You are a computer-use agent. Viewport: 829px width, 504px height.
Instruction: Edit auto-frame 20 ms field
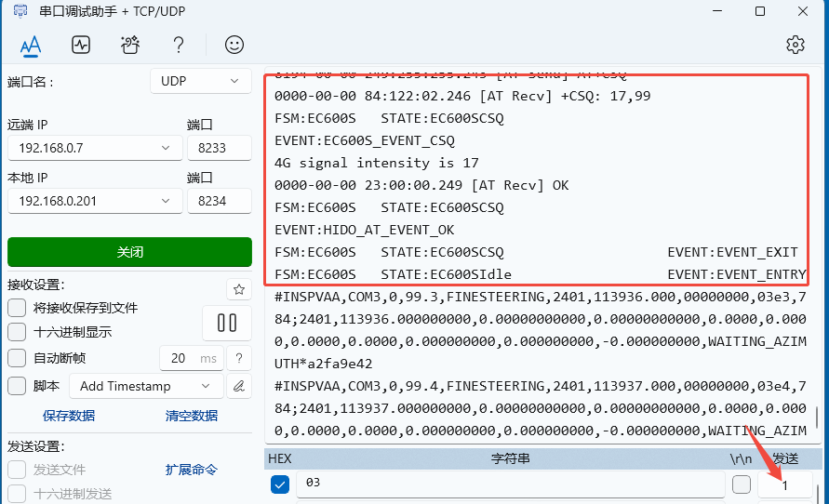click(192, 358)
